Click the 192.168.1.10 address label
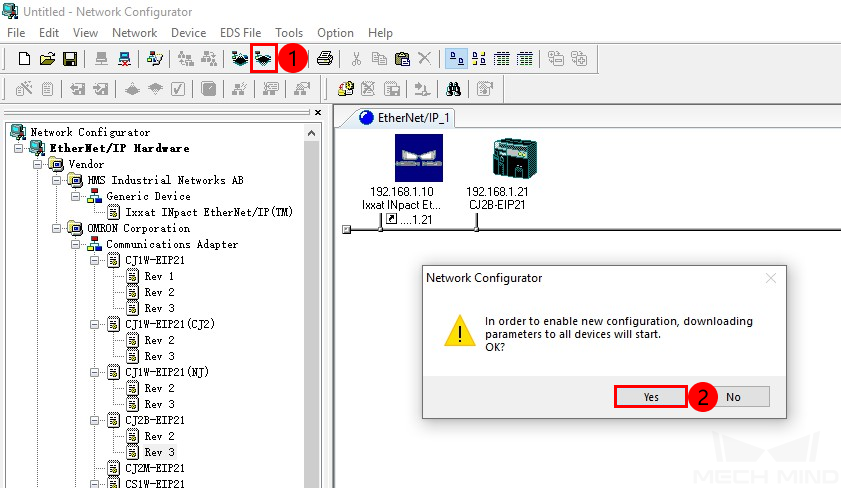 coord(402,191)
